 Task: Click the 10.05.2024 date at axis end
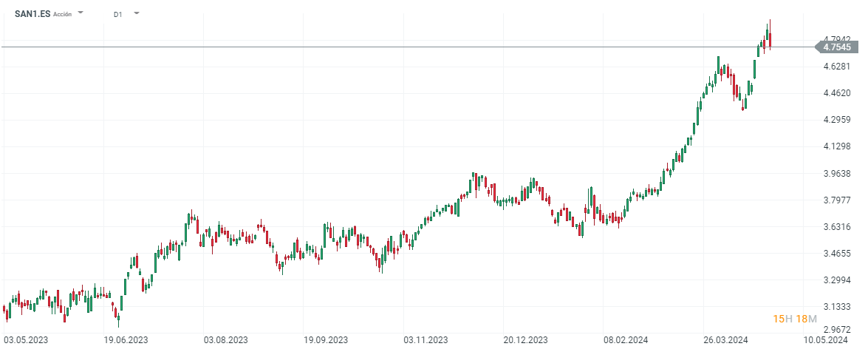point(824,340)
